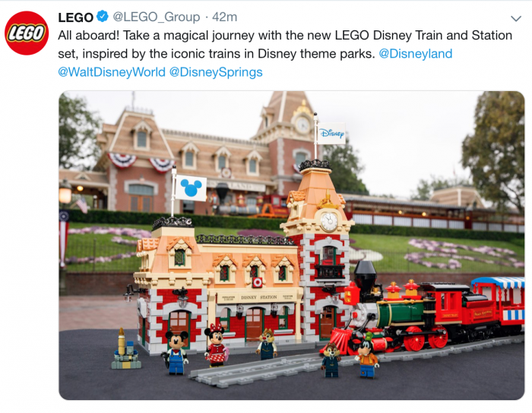Image resolution: width=532 pixels, height=413 pixels.
Task: Open the LEGO display name profile
Action: pyautogui.click(x=75, y=17)
